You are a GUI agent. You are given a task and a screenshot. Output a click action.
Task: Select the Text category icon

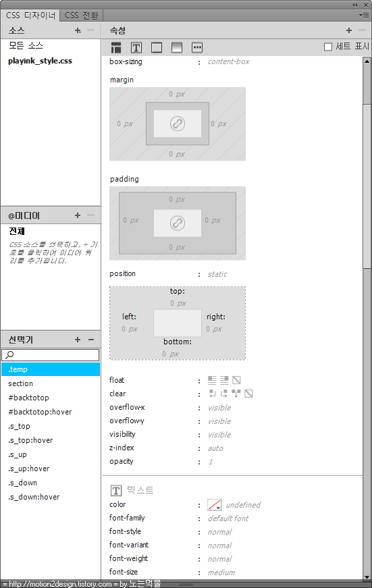136,48
